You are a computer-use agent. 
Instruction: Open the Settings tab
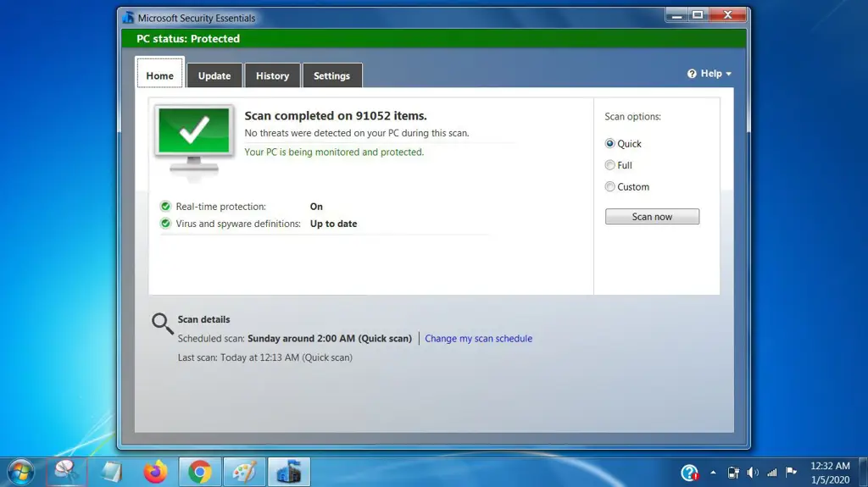(331, 76)
